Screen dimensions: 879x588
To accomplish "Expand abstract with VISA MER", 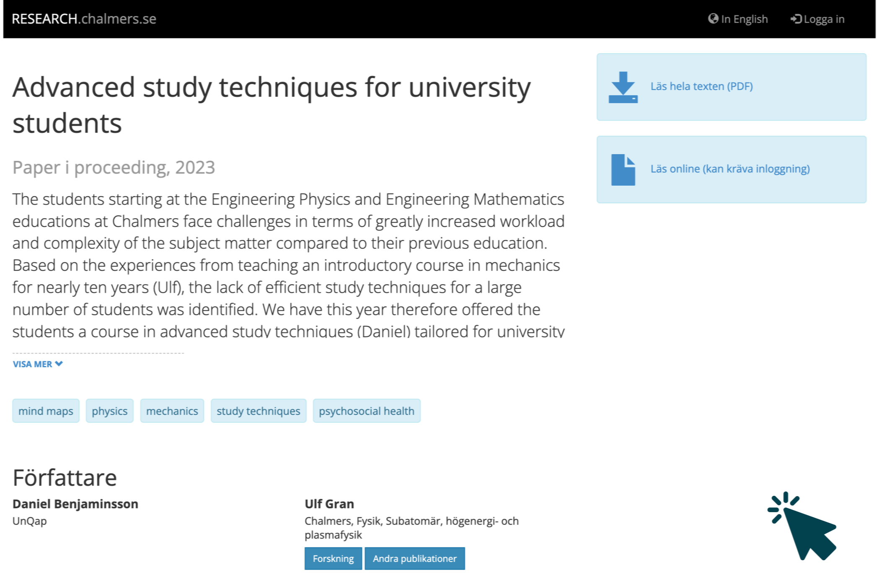I will (33, 364).
